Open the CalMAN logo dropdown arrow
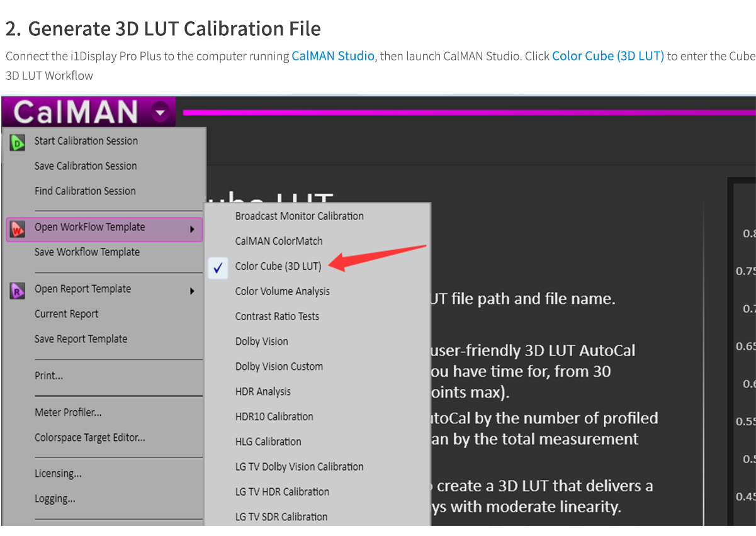The image size is (756, 536). (161, 113)
